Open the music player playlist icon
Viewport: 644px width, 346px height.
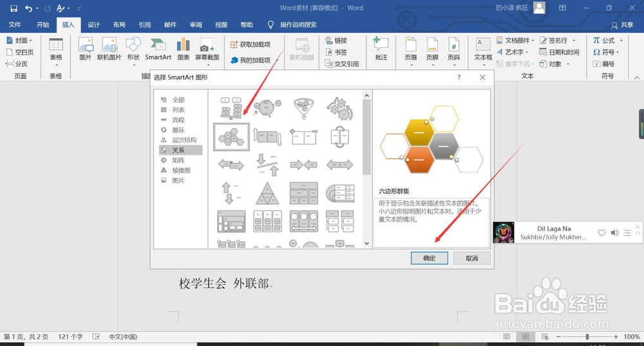[627, 233]
